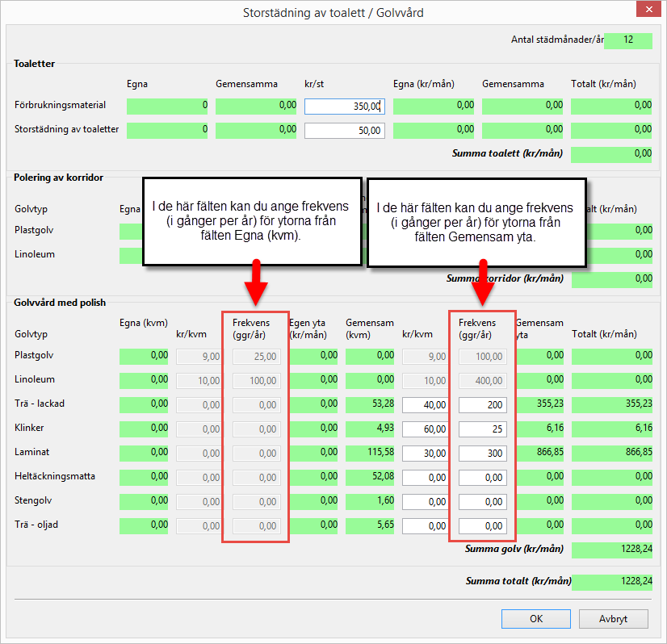Click the Summa totalt value field
Image resolution: width=667 pixels, height=644 pixels.
(611, 582)
